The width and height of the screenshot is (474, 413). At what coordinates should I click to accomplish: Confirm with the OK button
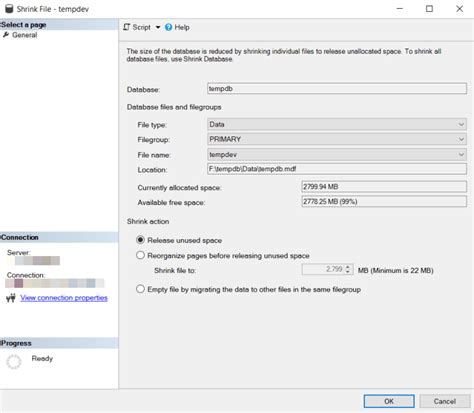(x=389, y=401)
